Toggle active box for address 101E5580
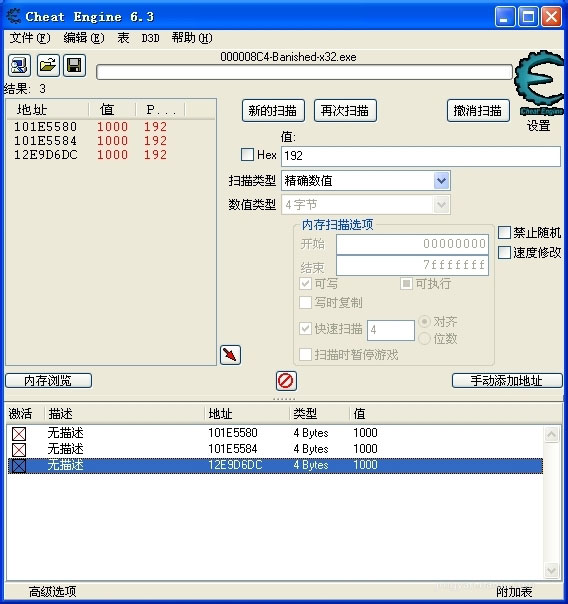Screen dimensions: 568x604 [19, 434]
